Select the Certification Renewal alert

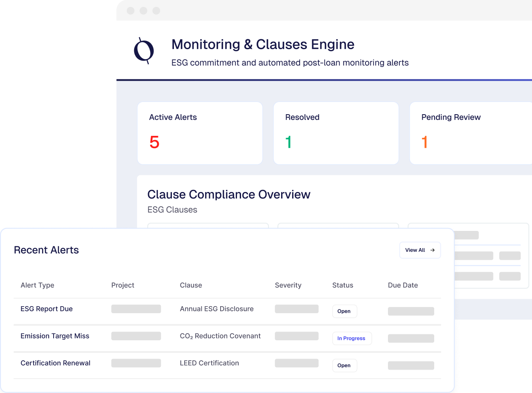click(x=55, y=363)
